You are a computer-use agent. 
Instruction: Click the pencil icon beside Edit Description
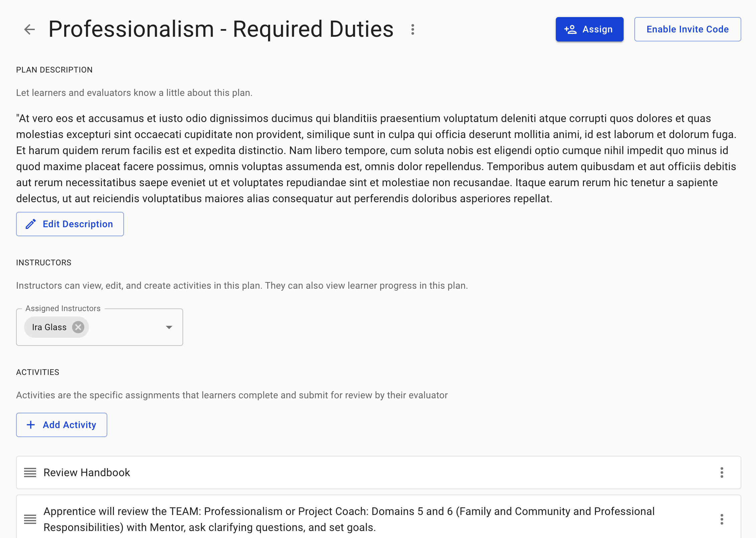31,224
